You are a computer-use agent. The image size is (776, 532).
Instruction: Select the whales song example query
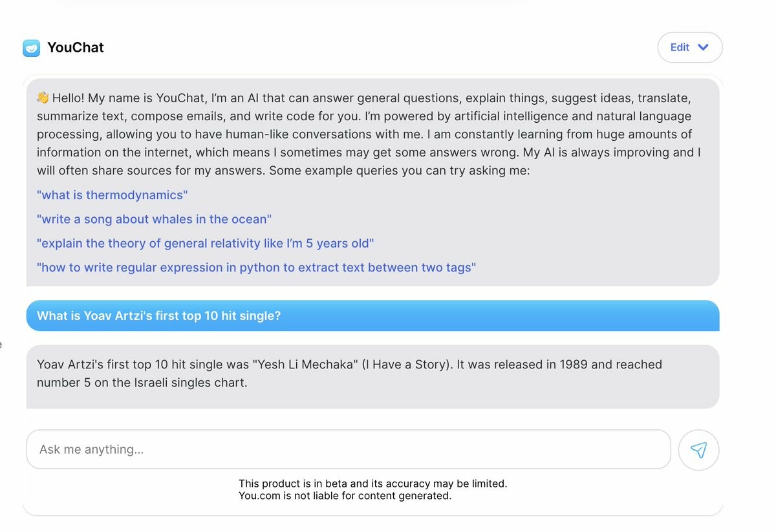[x=154, y=219]
